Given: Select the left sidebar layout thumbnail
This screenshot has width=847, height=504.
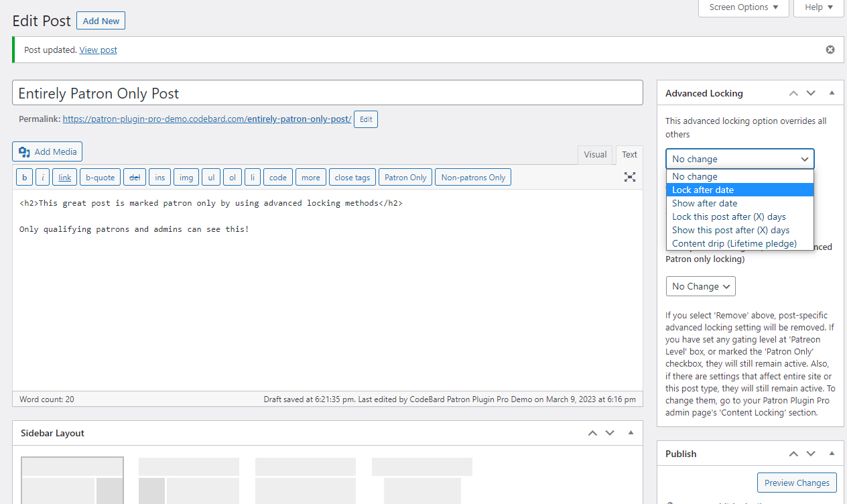Looking at the screenshot, I should [x=189, y=481].
